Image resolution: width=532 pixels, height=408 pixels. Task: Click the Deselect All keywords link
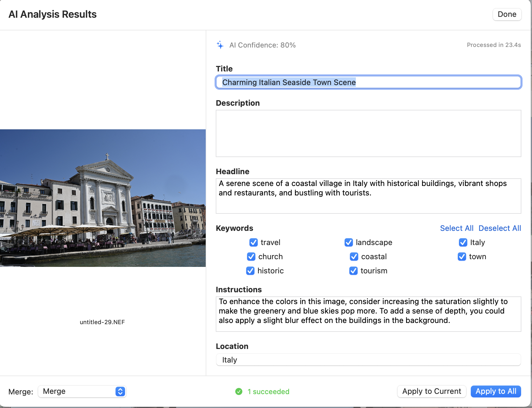[499, 228]
